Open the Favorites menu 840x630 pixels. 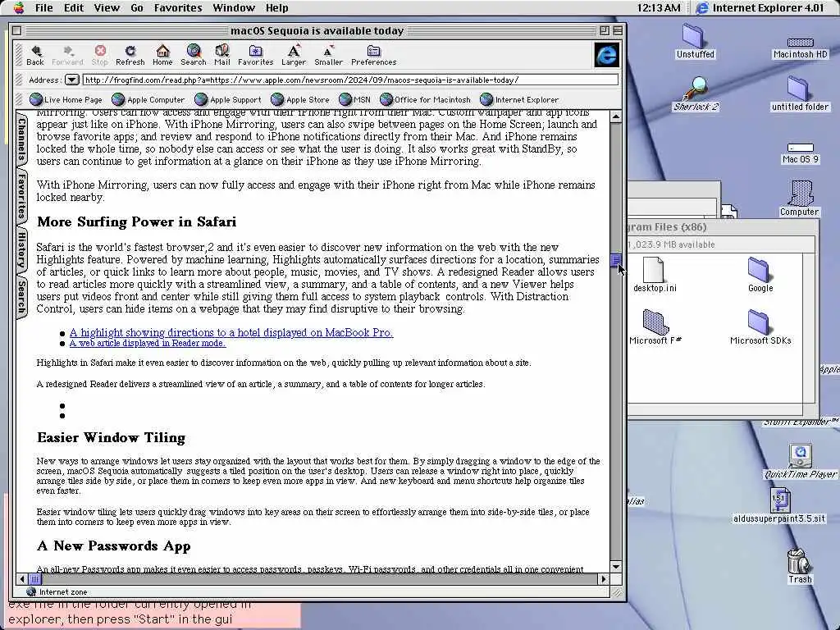178,7
